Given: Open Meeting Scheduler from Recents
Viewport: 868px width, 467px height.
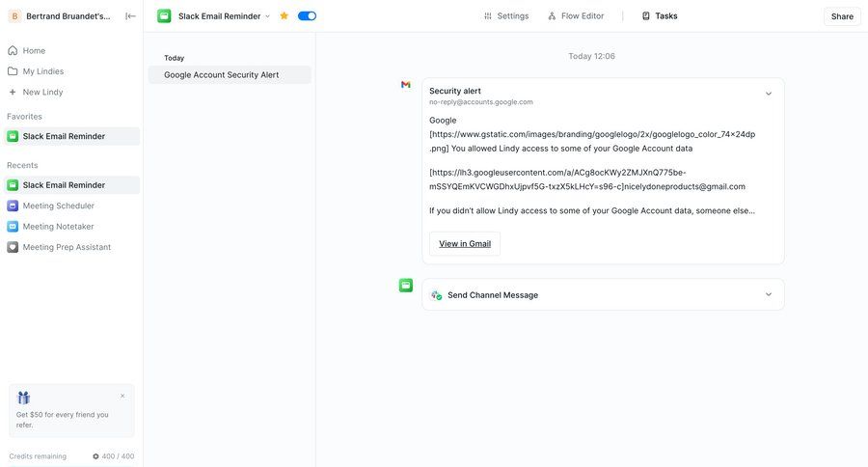Looking at the screenshot, I should click(71, 206).
